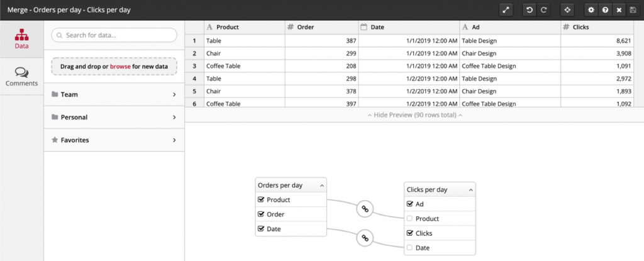Screen dimensions: 644x261
Task: Uncheck Clicks in Clicks per day
Action: pyautogui.click(x=409, y=233)
